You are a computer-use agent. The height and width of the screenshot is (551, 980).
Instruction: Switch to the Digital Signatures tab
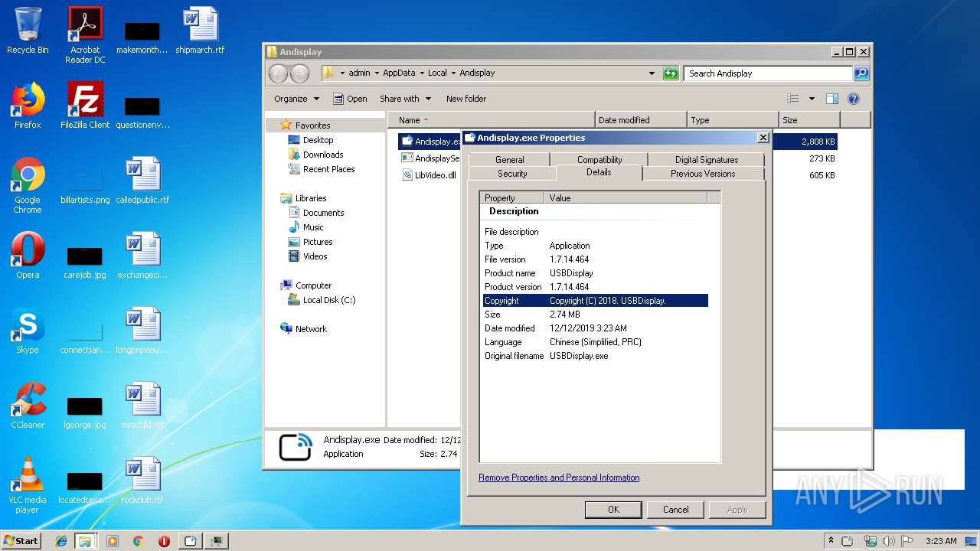(706, 160)
